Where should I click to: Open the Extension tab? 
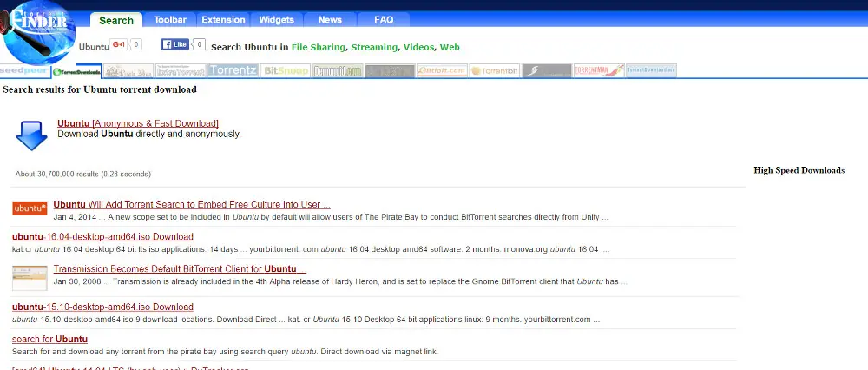pos(223,20)
